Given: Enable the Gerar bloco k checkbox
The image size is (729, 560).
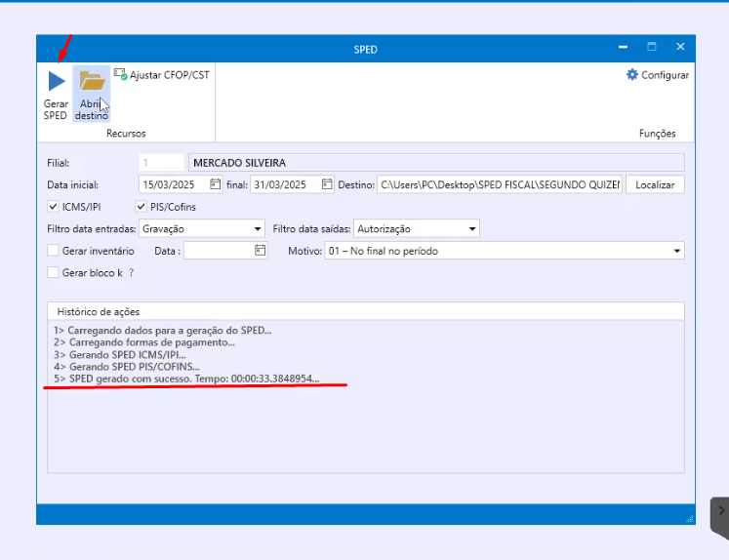Looking at the screenshot, I should pos(54,273).
